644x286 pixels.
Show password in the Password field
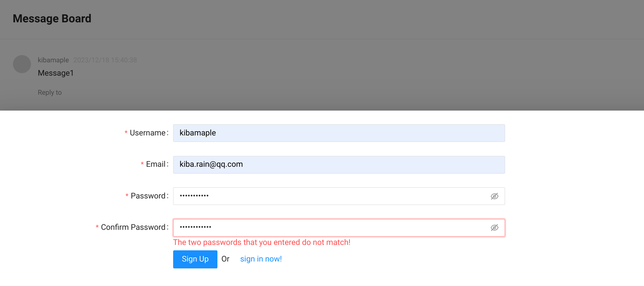pyautogui.click(x=494, y=196)
